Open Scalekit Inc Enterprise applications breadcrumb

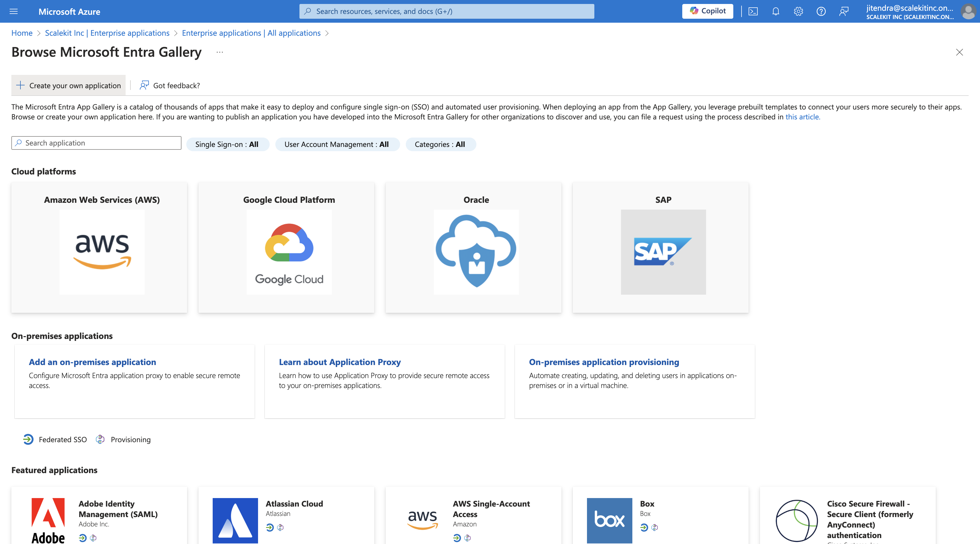click(107, 33)
